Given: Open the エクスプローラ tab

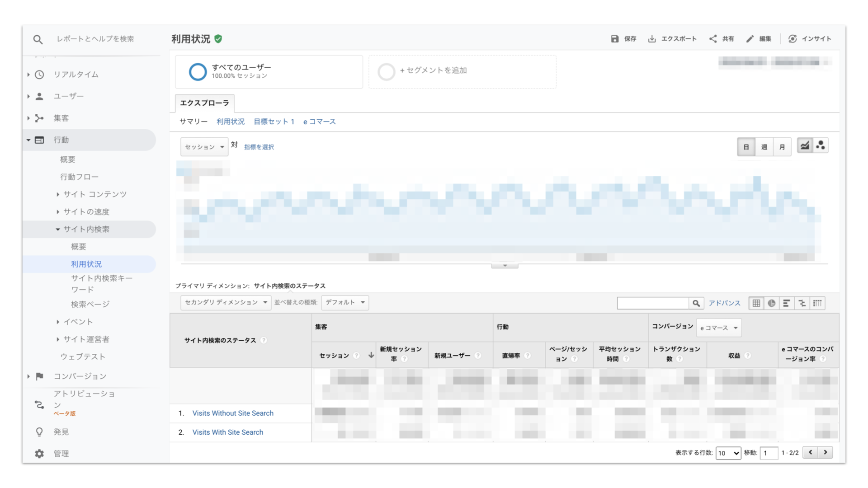Looking at the screenshot, I should pos(205,103).
